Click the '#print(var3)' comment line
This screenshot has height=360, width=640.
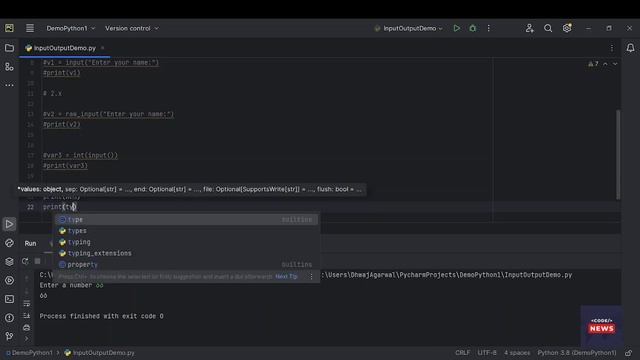coord(65,166)
